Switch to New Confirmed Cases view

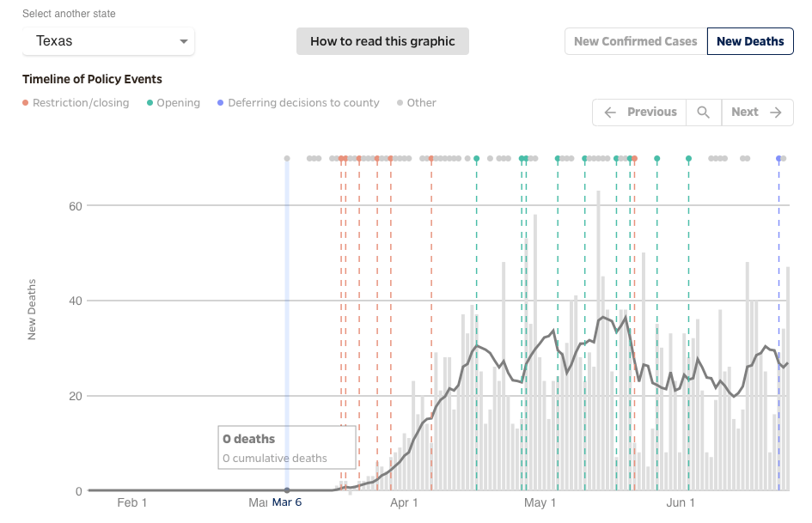click(635, 41)
